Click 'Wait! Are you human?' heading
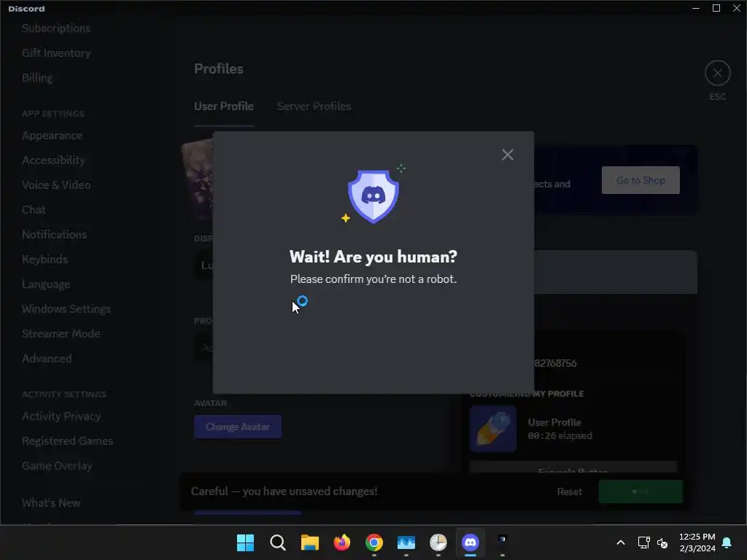747x560 pixels. point(373,257)
